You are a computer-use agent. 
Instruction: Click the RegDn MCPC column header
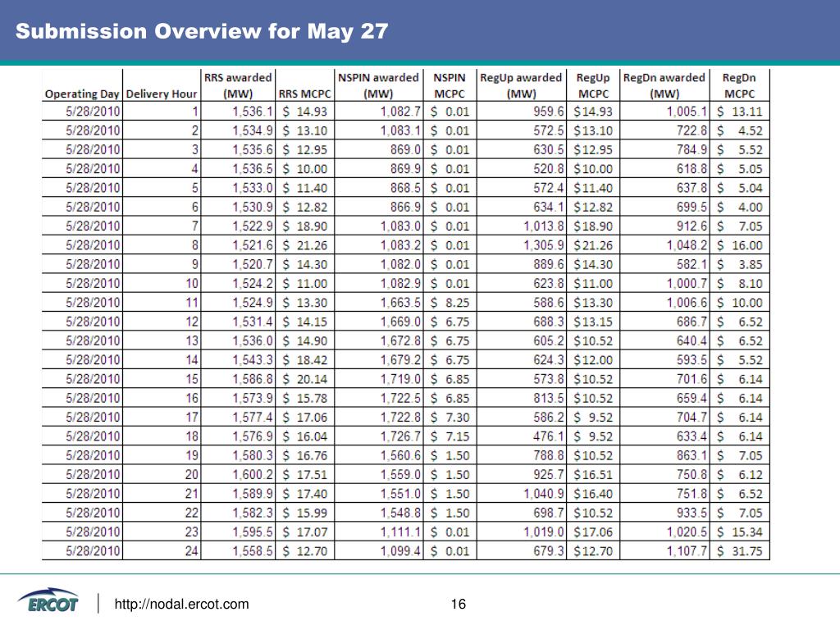pos(739,85)
